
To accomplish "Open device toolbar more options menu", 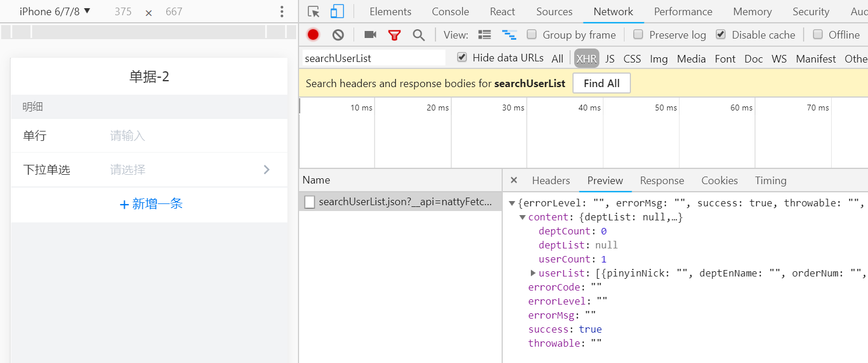I will point(282,12).
